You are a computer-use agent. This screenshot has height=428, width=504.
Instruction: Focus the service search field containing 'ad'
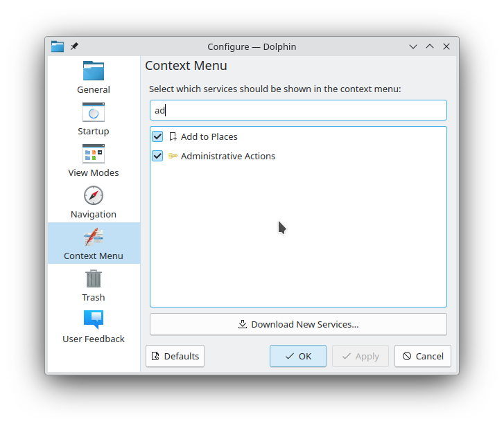pos(298,110)
